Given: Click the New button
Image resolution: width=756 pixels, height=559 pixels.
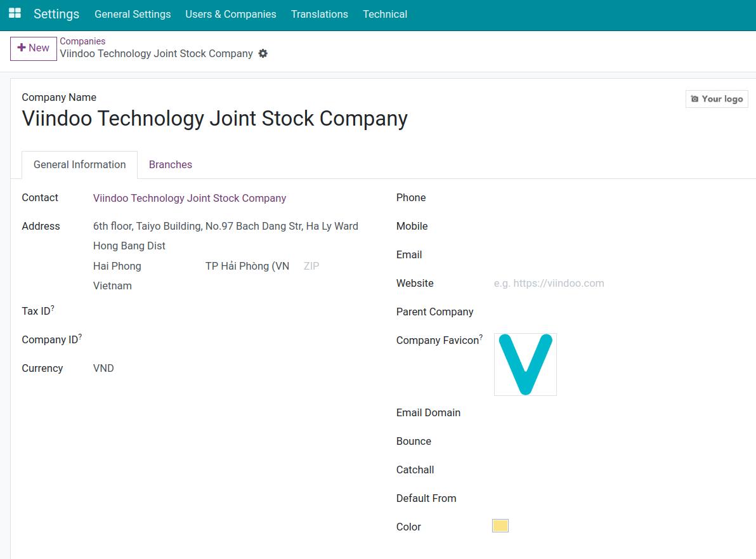Looking at the screenshot, I should (33, 48).
